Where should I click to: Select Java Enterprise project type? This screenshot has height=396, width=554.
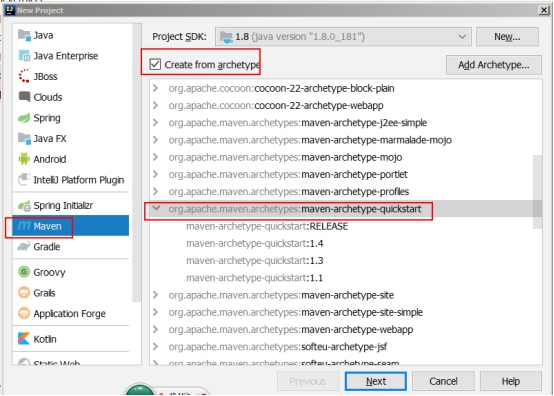[71, 56]
